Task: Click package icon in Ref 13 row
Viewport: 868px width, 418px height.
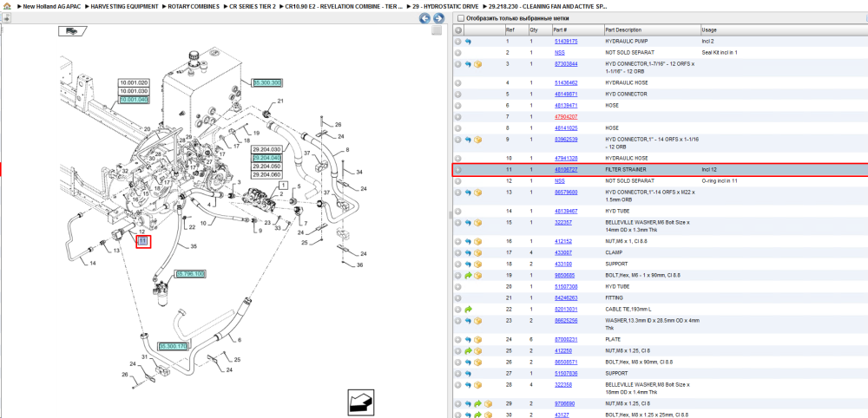Action: click(x=477, y=193)
